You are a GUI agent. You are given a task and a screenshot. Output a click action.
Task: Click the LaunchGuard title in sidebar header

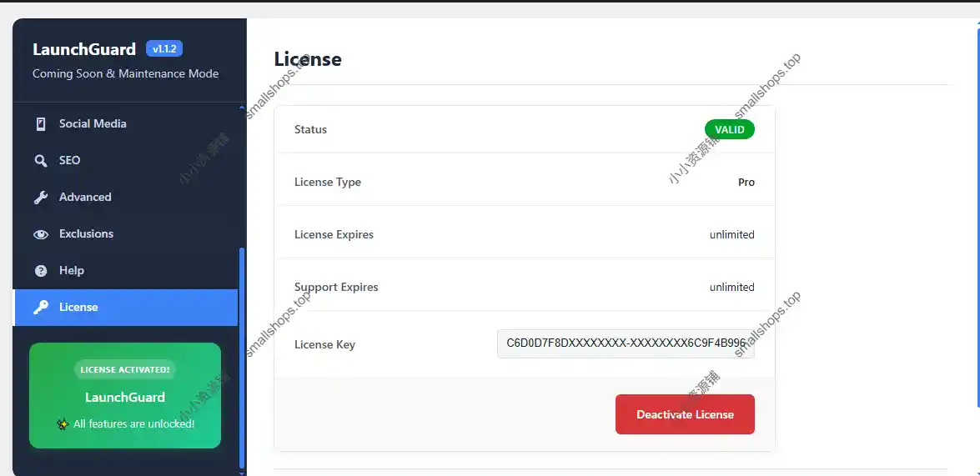click(84, 49)
